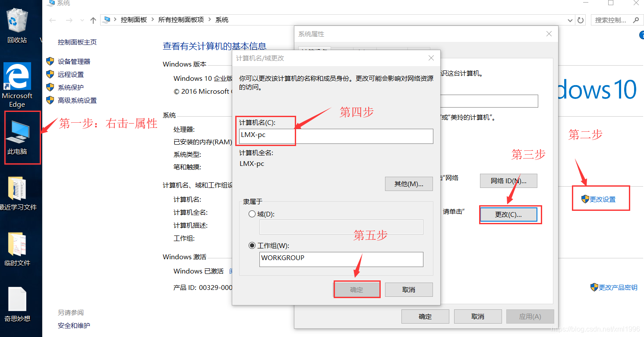Click 确定 in 系统属性 dialog
The width and height of the screenshot is (644, 337).
(x=425, y=316)
